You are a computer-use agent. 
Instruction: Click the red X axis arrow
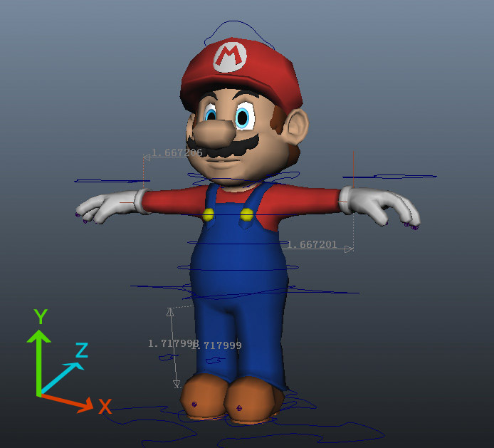(x=66, y=403)
